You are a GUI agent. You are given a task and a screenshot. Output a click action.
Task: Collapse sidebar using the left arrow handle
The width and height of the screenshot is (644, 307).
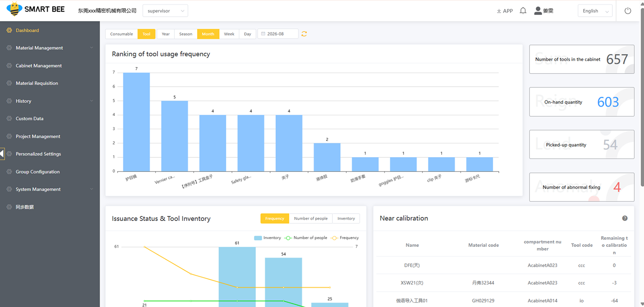(x=2, y=153)
